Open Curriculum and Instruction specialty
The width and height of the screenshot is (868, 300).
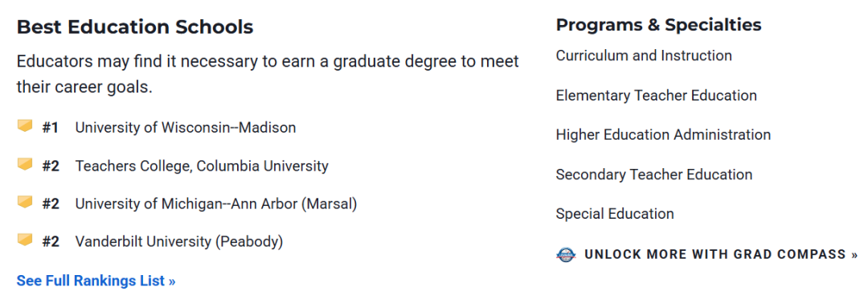click(x=644, y=56)
